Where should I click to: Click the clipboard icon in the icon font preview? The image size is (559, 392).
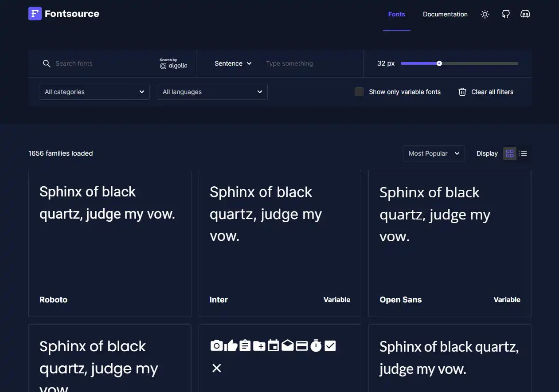(245, 346)
